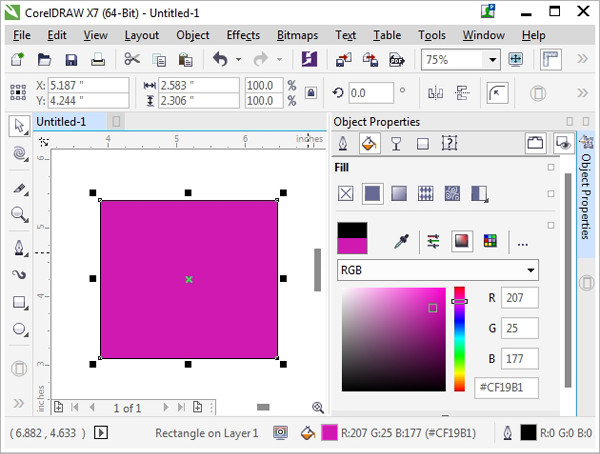The image size is (600, 454).
Task: Click the hue spectrum slider
Action: click(460, 339)
